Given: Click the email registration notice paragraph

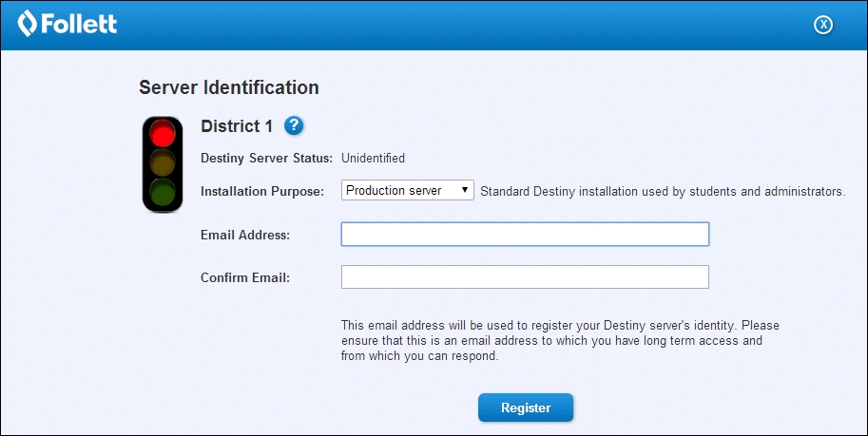Looking at the screenshot, I should coord(560,341).
